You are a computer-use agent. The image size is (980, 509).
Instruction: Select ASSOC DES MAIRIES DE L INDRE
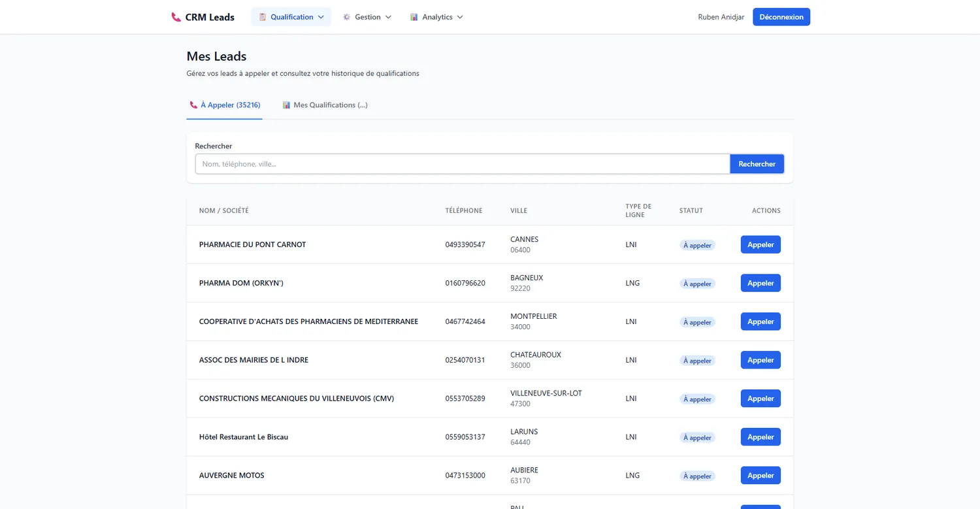253,360
